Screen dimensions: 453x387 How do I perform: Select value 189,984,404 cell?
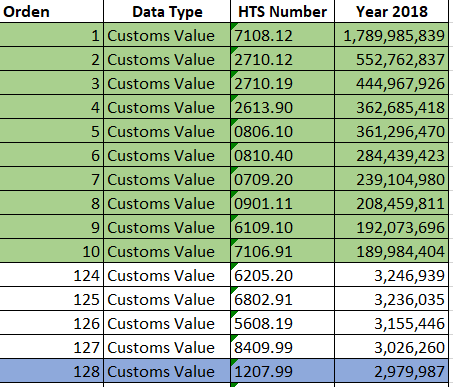[x=391, y=251]
